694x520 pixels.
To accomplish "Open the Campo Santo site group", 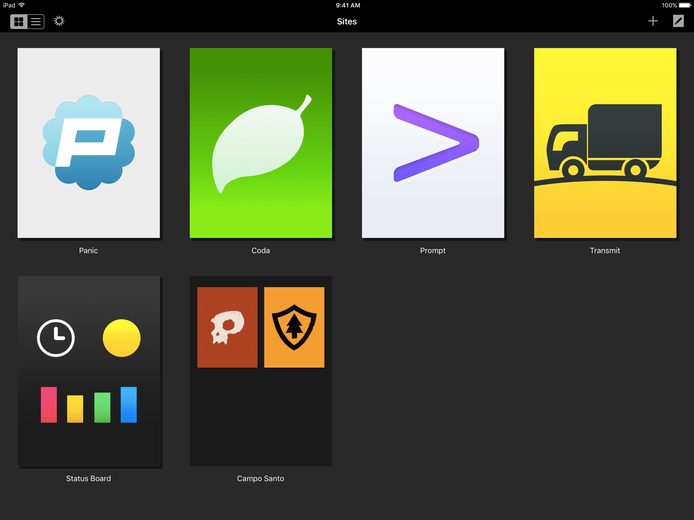I will [261, 371].
